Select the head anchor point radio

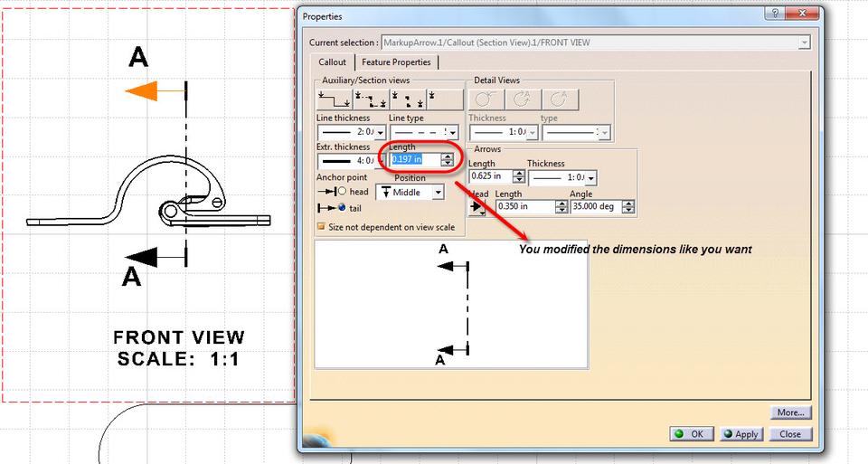(x=342, y=192)
